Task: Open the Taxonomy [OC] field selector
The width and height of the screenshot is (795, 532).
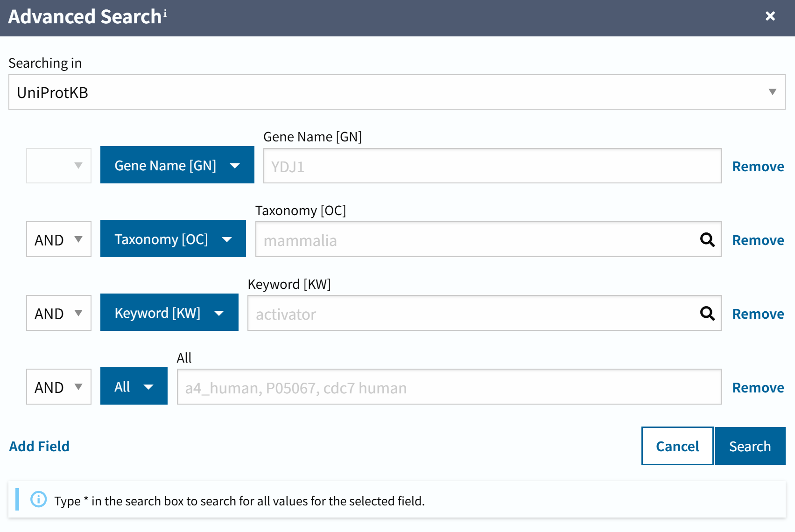Action: click(173, 238)
